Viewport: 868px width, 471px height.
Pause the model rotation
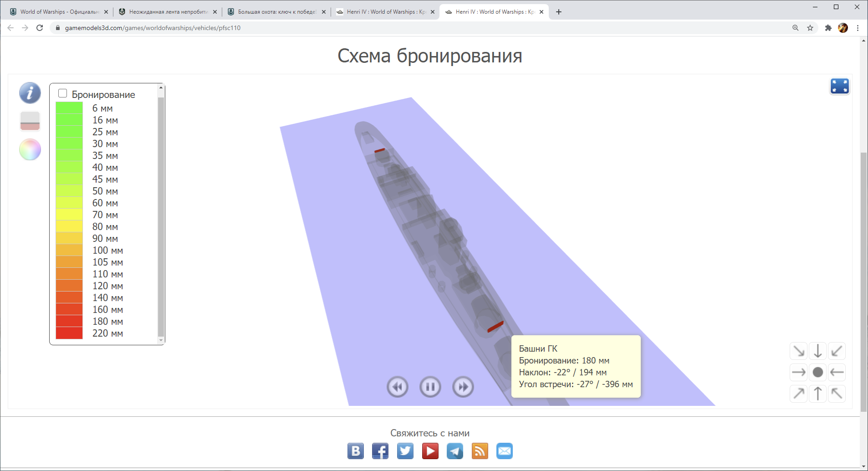pyautogui.click(x=430, y=387)
